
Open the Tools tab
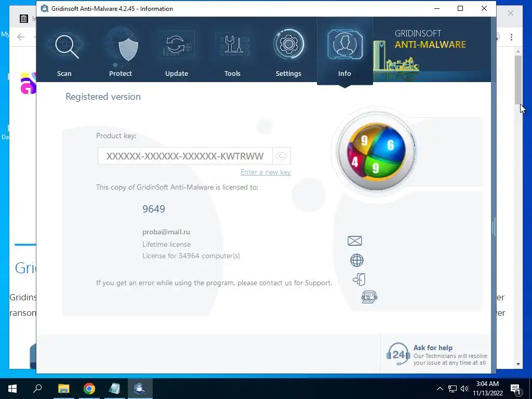[x=232, y=51]
